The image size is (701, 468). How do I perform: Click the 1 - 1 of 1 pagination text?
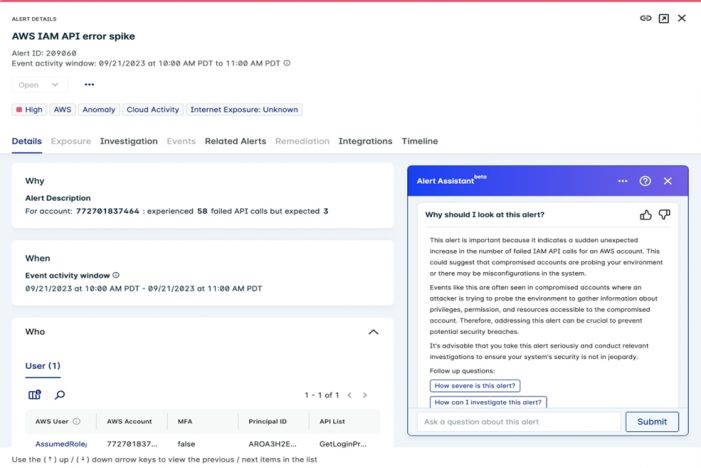click(x=322, y=395)
